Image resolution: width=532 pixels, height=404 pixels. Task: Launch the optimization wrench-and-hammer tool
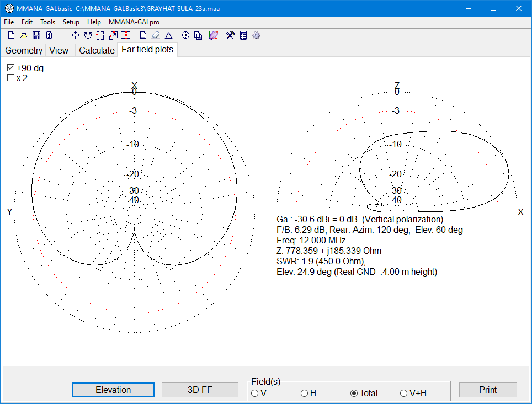230,35
